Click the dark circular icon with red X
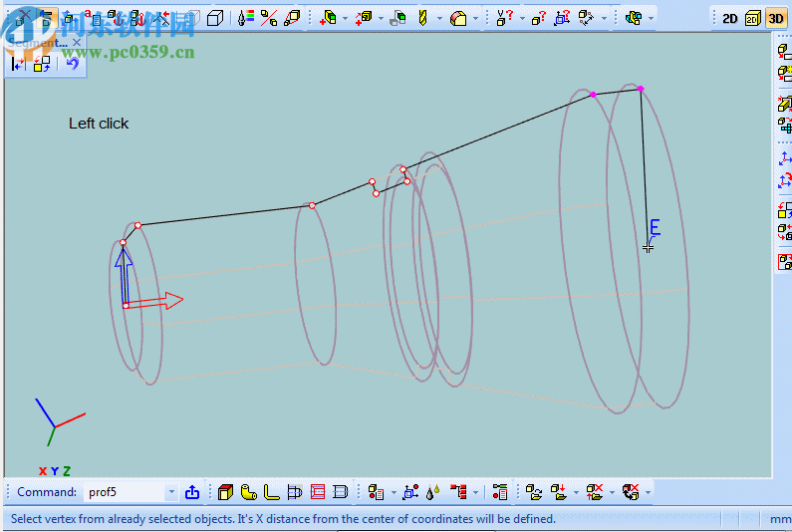 (x=631, y=492)
